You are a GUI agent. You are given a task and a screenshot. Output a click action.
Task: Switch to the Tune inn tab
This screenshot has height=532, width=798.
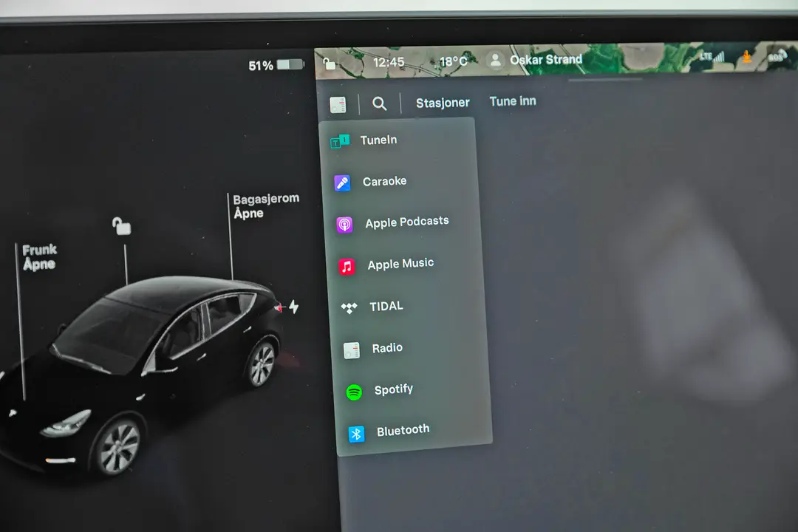tap(513, 101)
